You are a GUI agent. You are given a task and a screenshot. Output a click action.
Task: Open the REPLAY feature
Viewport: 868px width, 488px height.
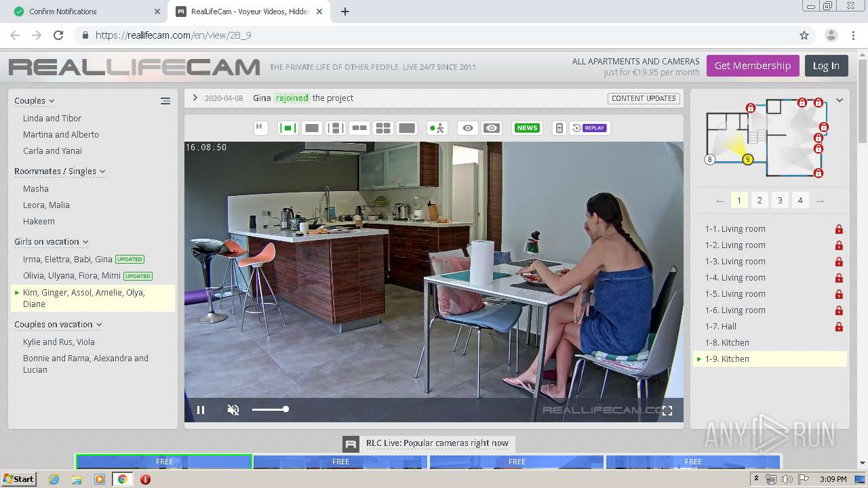click(589, 128)
